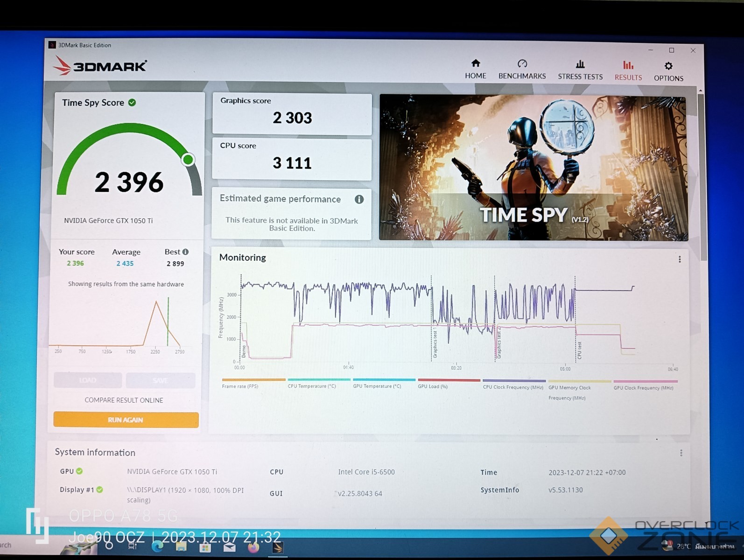The image size is (744, 560).
Task: Open the Monitoring panel three-dot menu
Action: point(680,259)
